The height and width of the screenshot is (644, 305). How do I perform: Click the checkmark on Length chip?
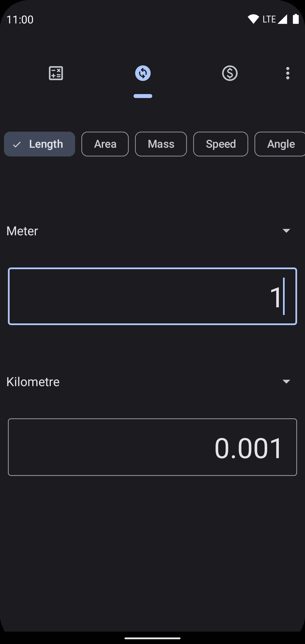pyautogui.click(x=17, y=145)
